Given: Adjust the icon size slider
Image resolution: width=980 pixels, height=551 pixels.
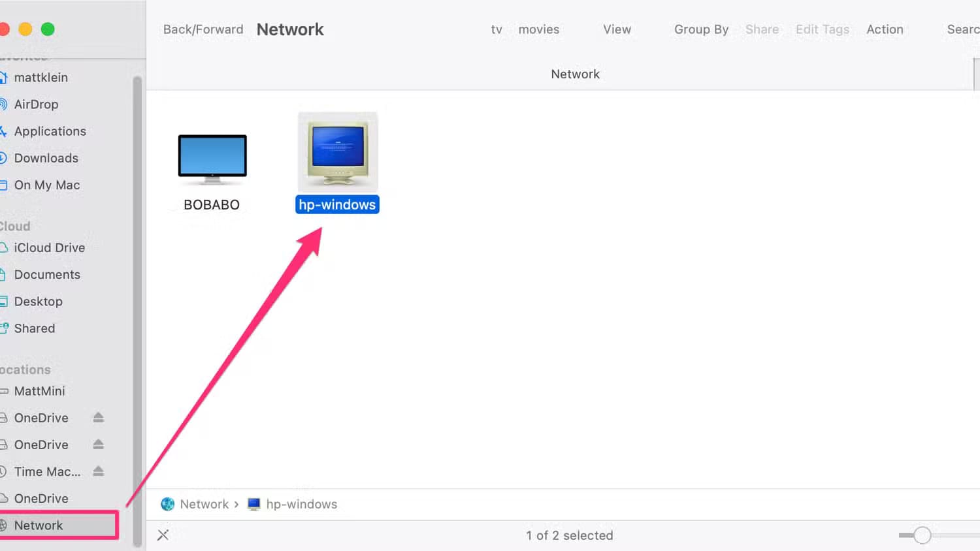Looking at the screenshot, I should pyautogui.click(x=922, y=535).
